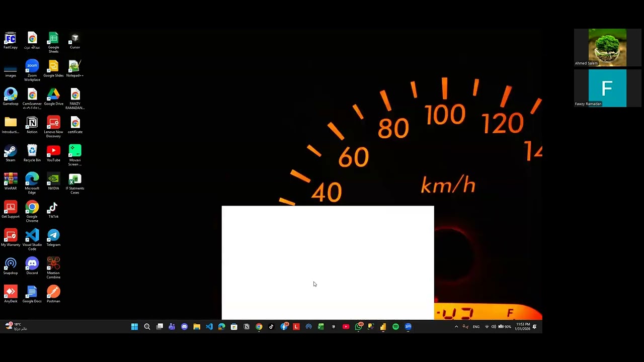The image size is (644, 362).
Task: Open the Google Sheets desktop shortcut
Action: pos(53,43)
